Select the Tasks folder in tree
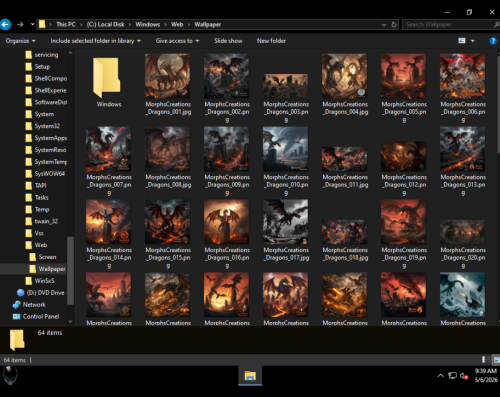Screen dimensions: 500x397 click(x=41, y=197)
